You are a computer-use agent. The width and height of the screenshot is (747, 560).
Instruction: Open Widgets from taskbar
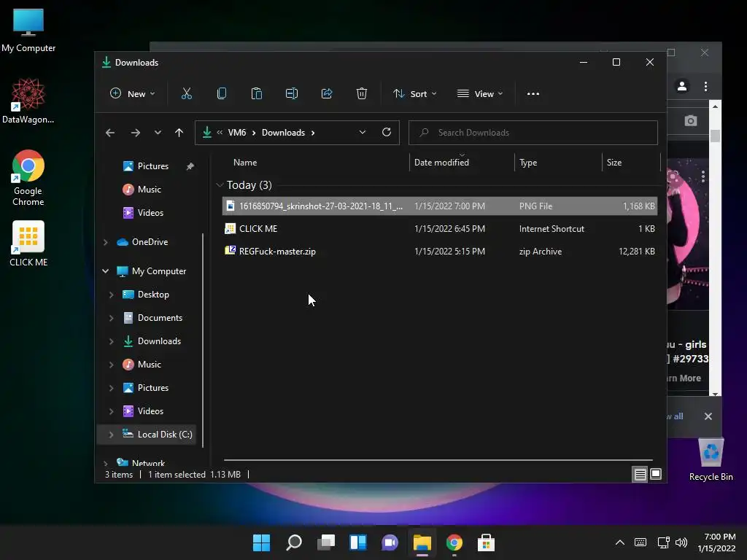pyautogui.click(x=358, y=542)
